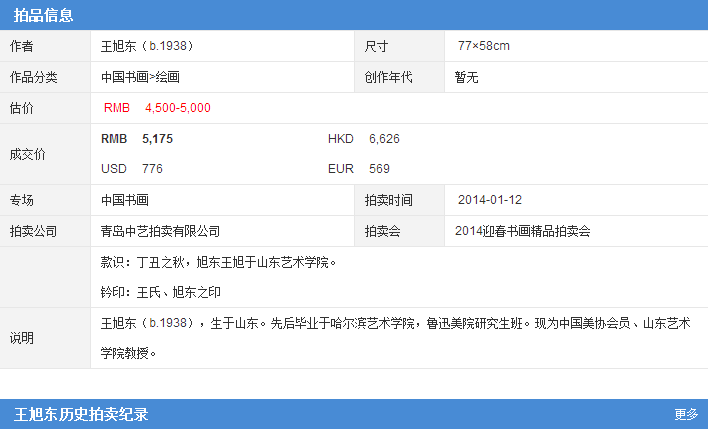Click the 款识 inscription text line
Viewport: 708px width, 430px height.
219,263
